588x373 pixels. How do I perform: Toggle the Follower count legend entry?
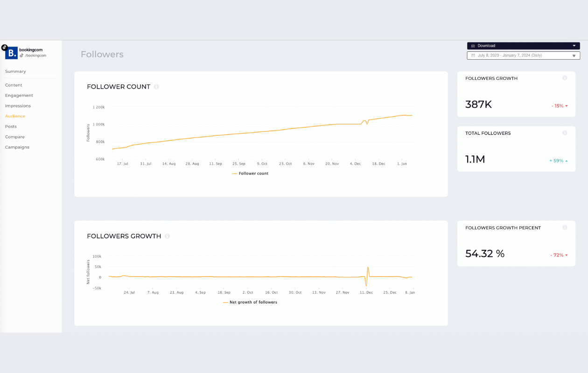(x=250, y=173)
